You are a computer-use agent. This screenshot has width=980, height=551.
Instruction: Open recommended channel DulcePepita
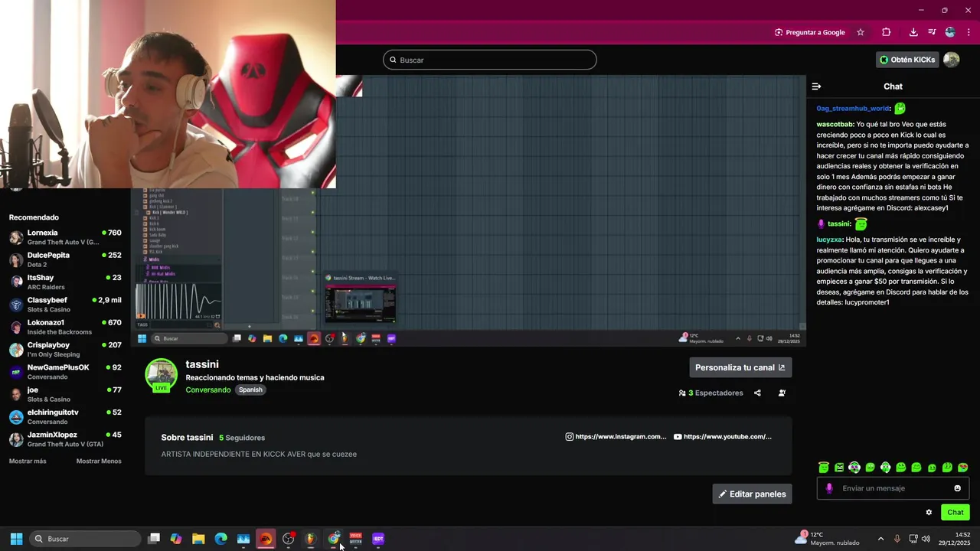coord(65,259)
